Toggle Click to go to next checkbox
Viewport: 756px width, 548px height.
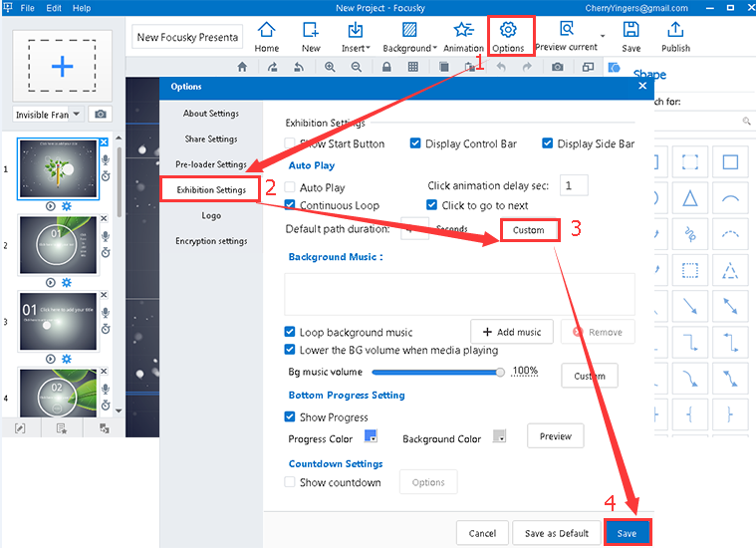pos(432,205)
